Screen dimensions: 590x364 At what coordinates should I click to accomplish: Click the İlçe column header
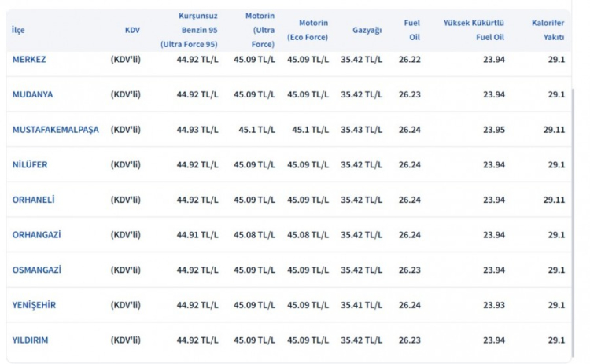pyautogui.click(x=18, y=30)
